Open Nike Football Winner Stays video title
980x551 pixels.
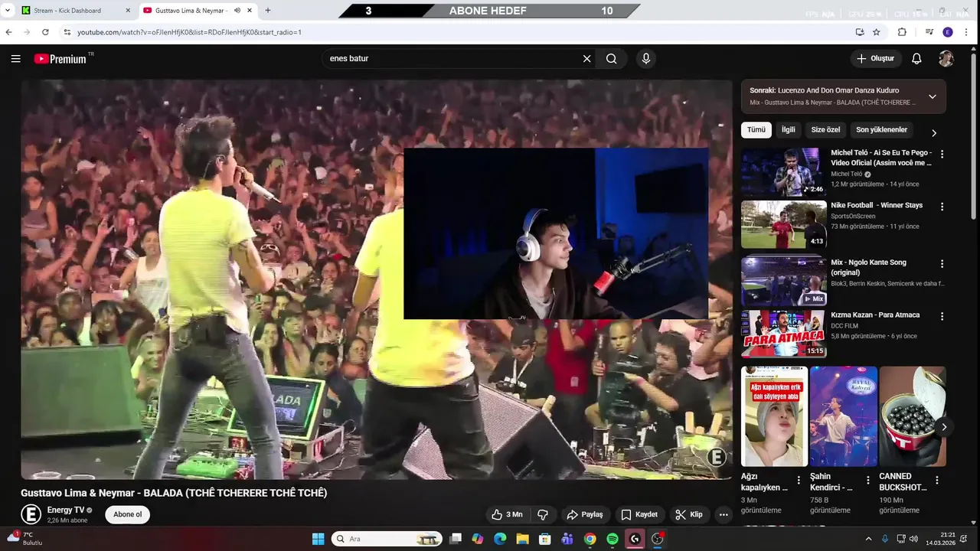(x=877, y=205)
